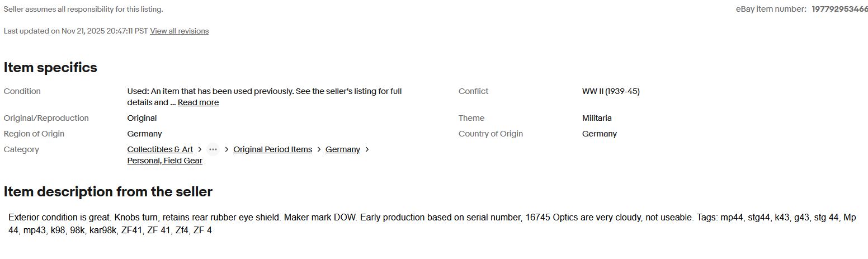
Task: Open Personal, Field Gear category link
Action: (164, 161)
